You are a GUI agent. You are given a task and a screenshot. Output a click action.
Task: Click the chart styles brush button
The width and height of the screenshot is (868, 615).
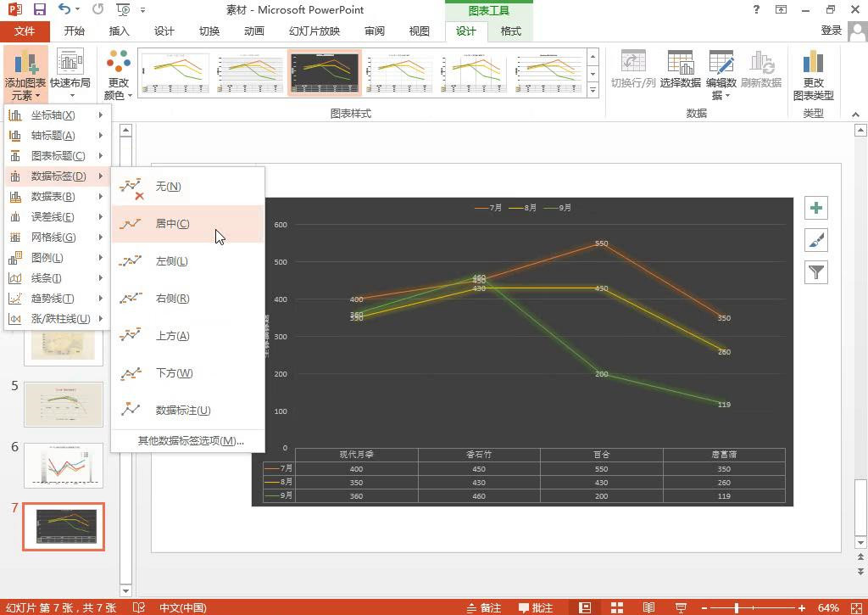point(816,240)
